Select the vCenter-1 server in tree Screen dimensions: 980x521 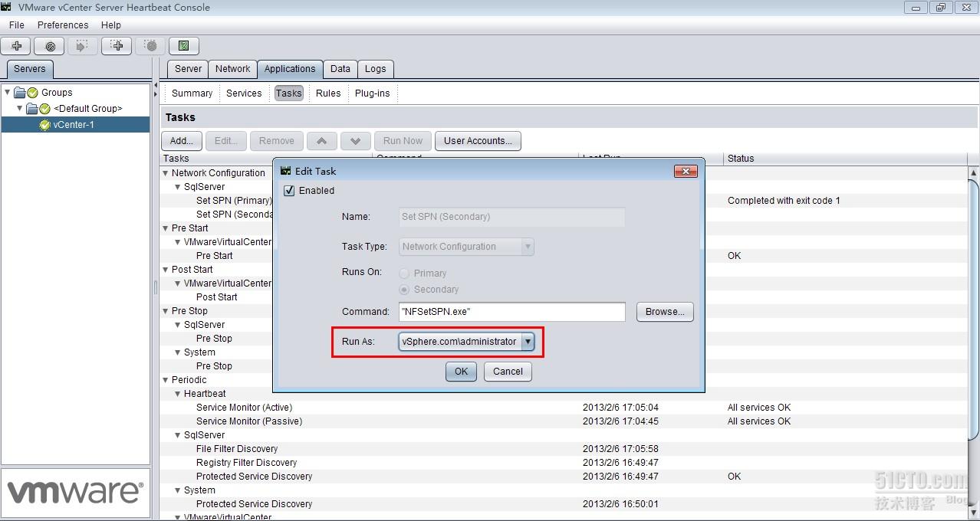(x=74, y=125)
